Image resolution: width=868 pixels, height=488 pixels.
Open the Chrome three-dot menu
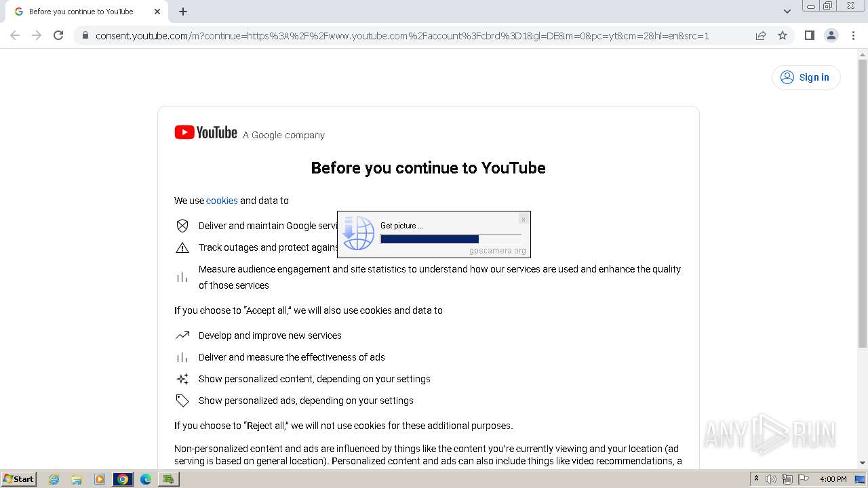coord(853,35)
